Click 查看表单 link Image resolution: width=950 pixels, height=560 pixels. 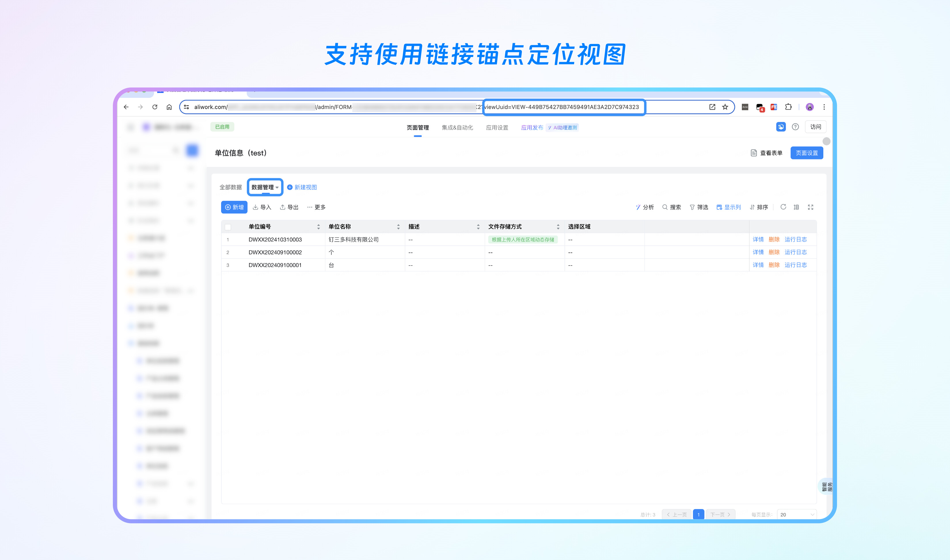[x=767, y=153]
